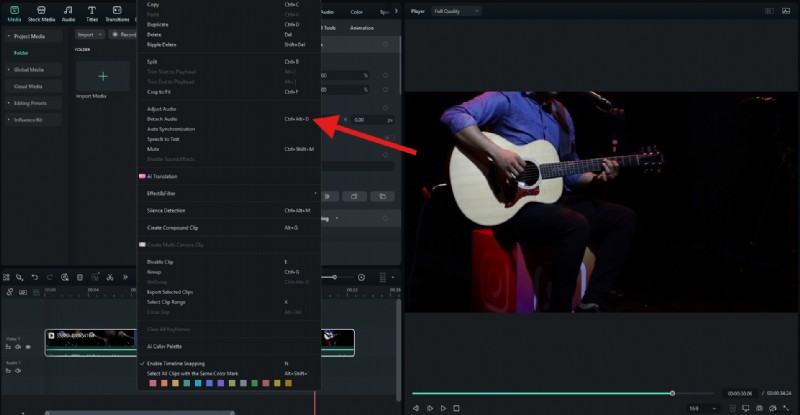Screen dimensions: 800x415
Task: Click the plus Import Media tile
Action: (x=103, y=76)
